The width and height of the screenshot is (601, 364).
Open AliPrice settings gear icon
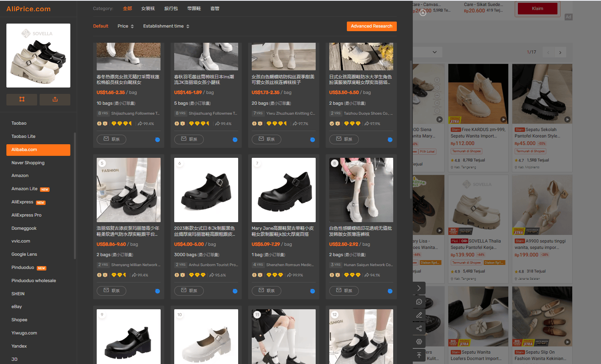[x=419, y=342]
